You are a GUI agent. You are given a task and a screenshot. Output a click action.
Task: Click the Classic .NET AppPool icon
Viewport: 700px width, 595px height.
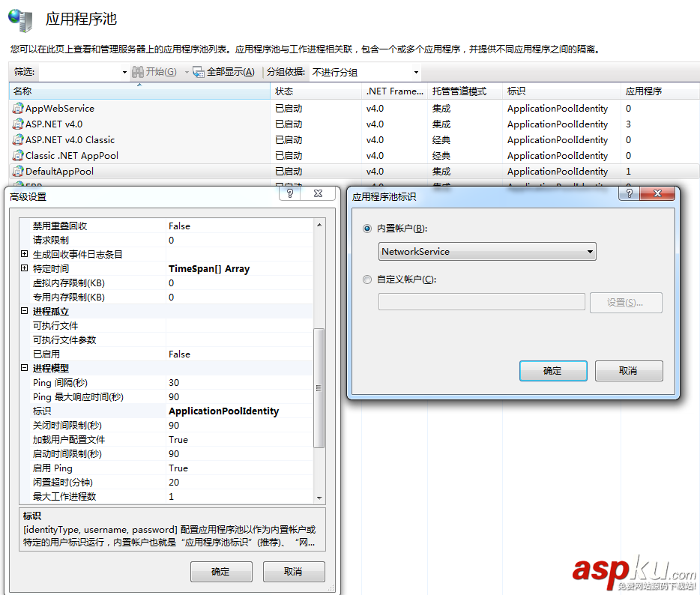(17, 155)
